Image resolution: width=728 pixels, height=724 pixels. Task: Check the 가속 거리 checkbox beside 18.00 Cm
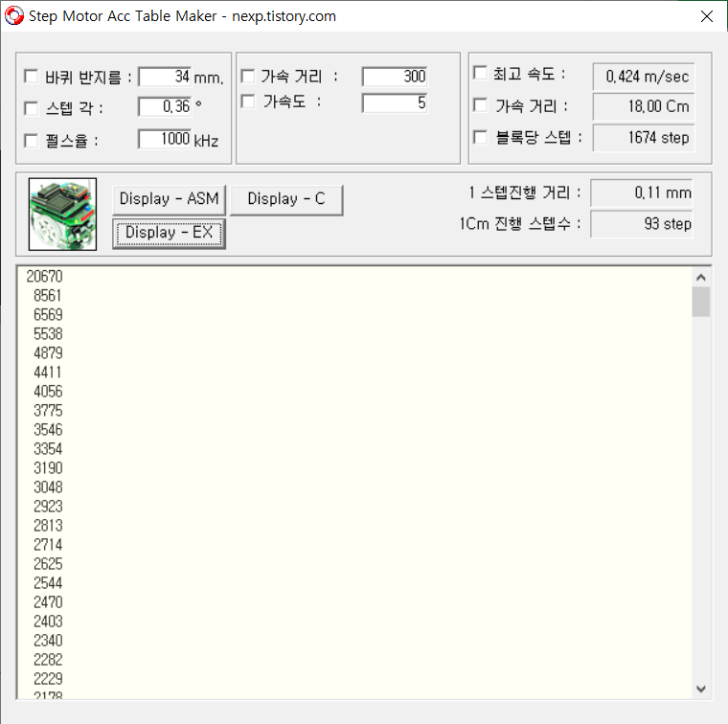[x=480, y=105]
